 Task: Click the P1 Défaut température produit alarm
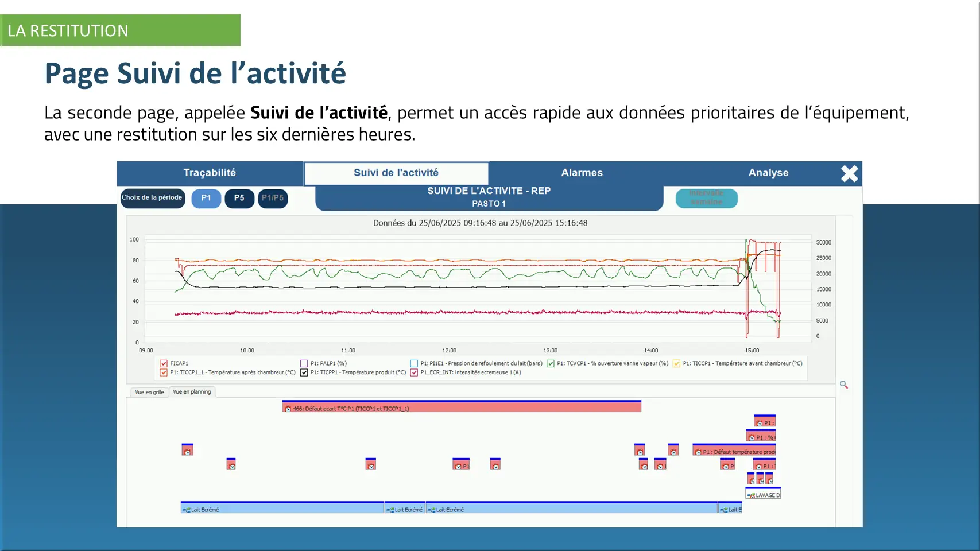coord(734,451)
